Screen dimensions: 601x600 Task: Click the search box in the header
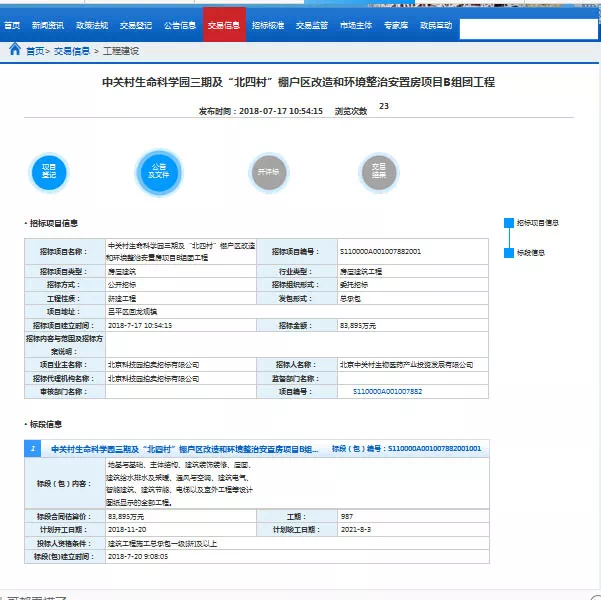tap(529, 29)
